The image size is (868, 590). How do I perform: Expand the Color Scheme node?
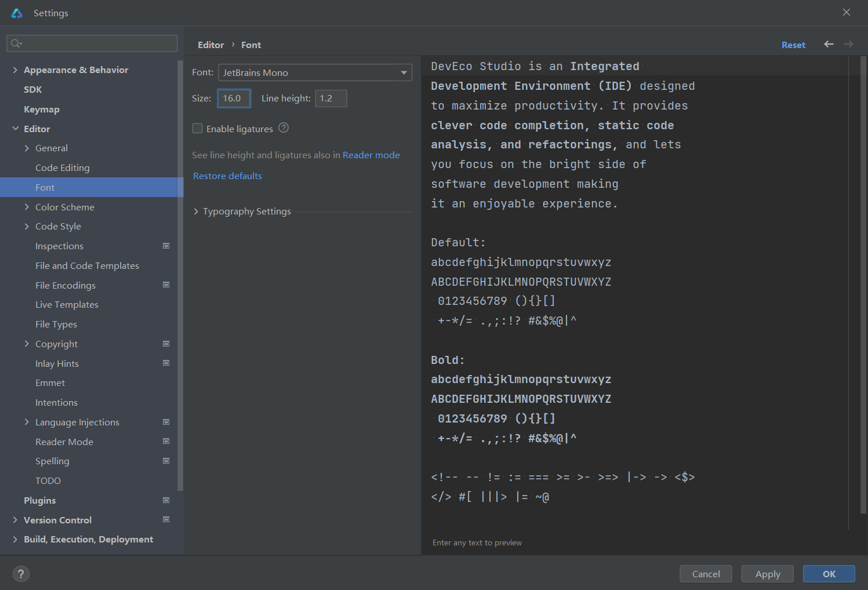click(x=27, y=207)
